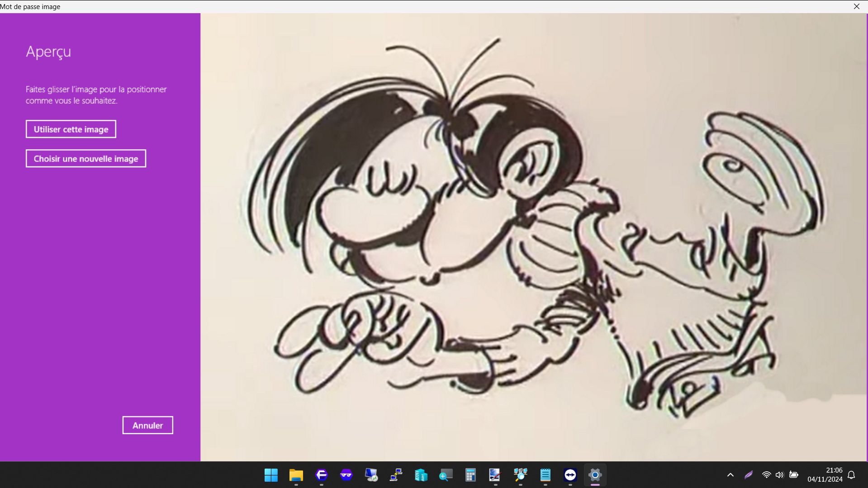Click the purple feather tray icon

point(749,475)
